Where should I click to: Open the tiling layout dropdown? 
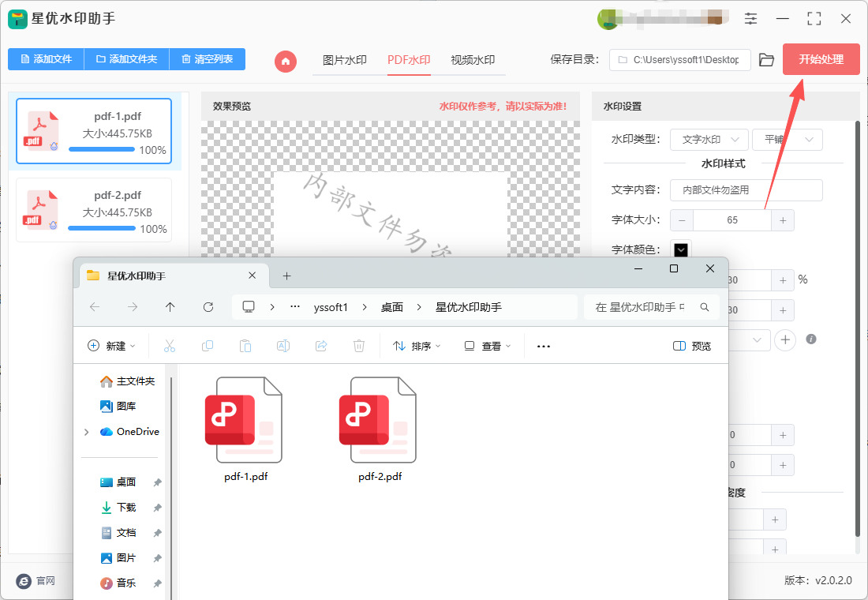point(787,140)
